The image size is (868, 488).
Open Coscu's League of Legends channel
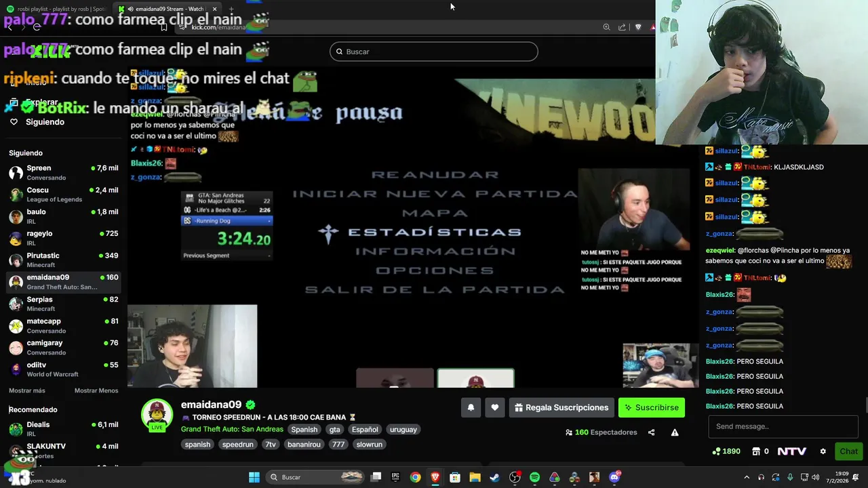pyautogui.click(x=63, y=195)
